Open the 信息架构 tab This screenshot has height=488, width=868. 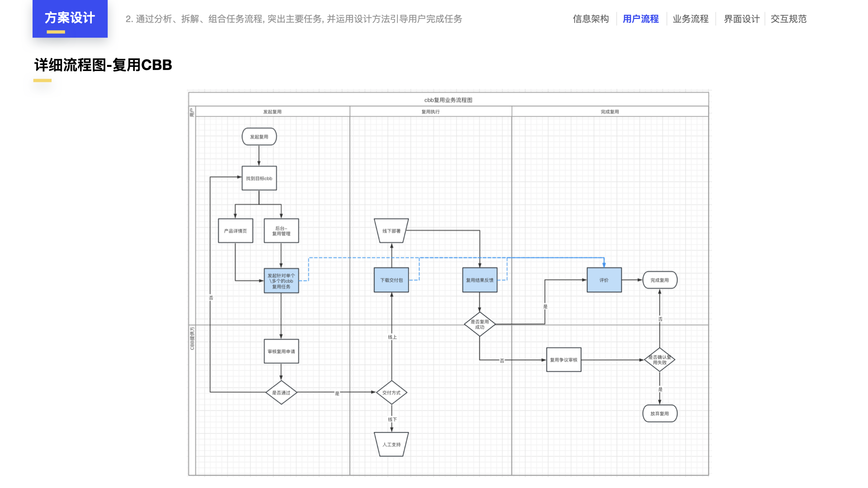point(590,19)
